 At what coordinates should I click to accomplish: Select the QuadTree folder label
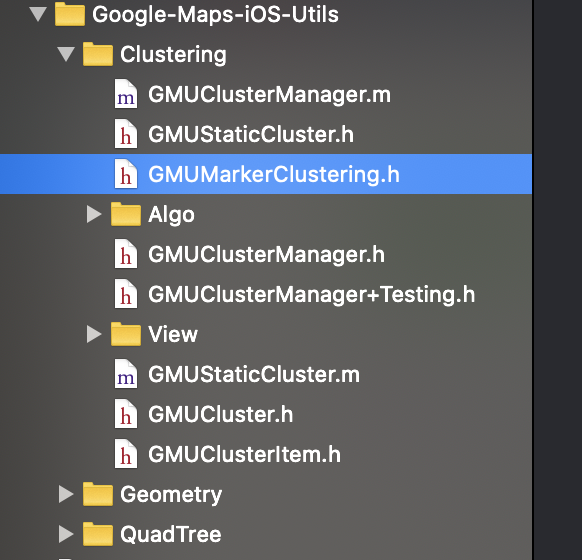[171, 535]
